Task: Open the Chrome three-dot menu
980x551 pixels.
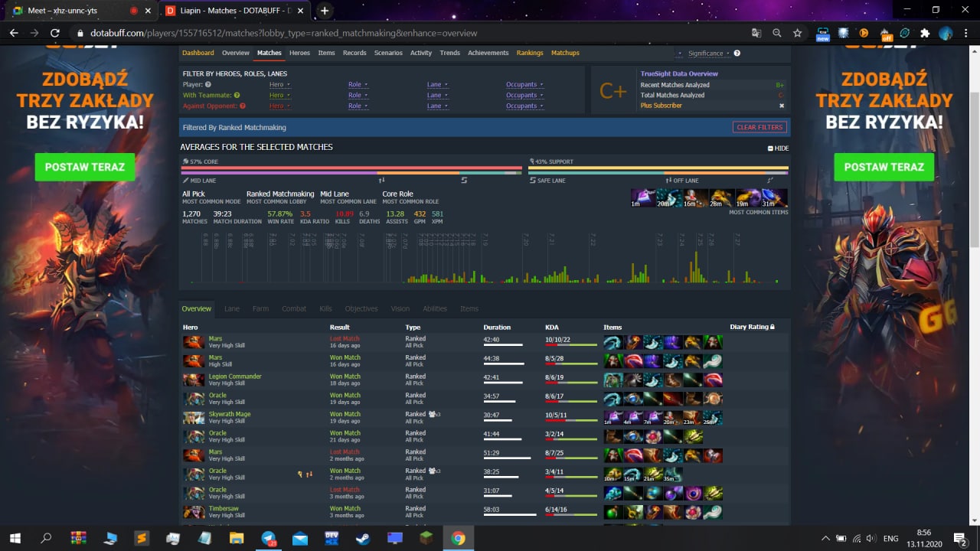Action: (x=965, y=33)
